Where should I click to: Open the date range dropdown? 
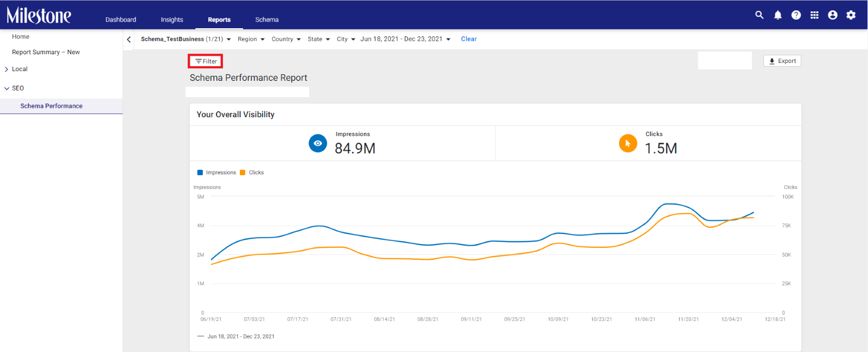[405, 39]
